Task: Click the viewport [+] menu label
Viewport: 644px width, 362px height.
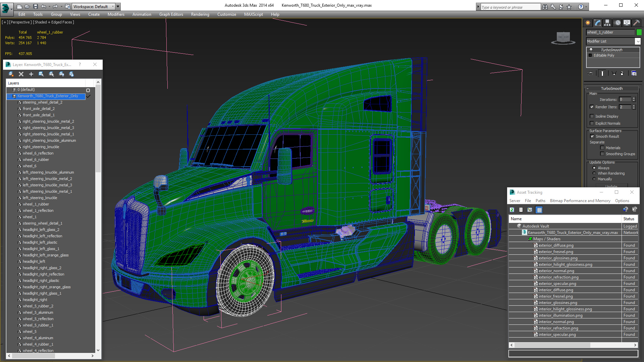Action: pyautogui.click(x=5, y=22)
